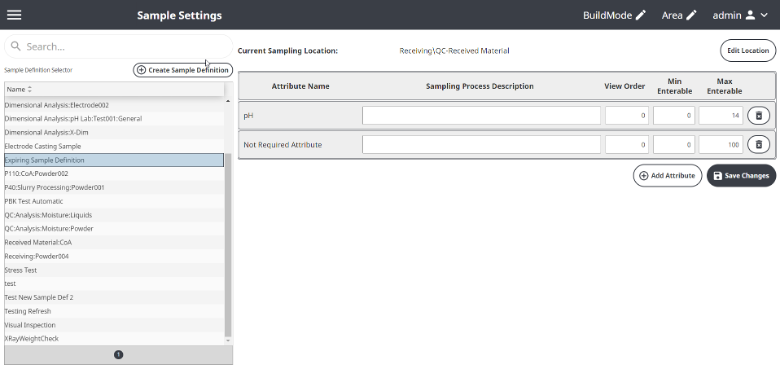Click the Add Attribute button
780x370 pixels.
(x=667, y=176)
